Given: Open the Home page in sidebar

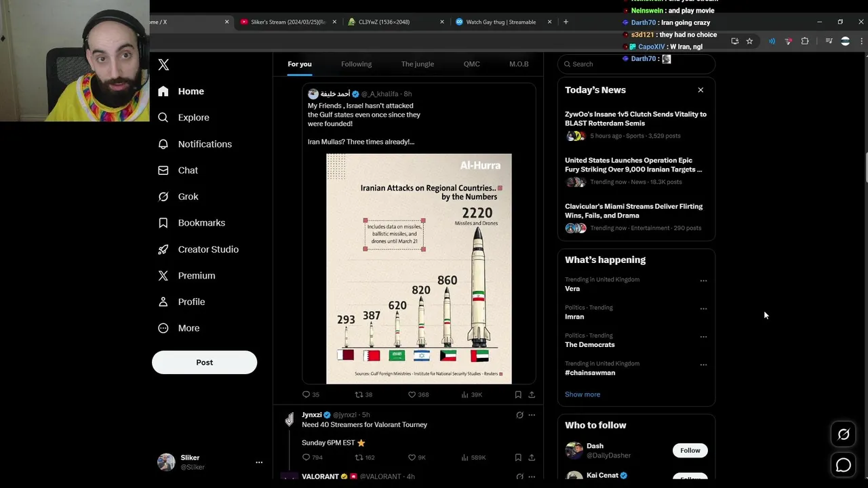Looking at the screenshot, I should click(181, 91).
